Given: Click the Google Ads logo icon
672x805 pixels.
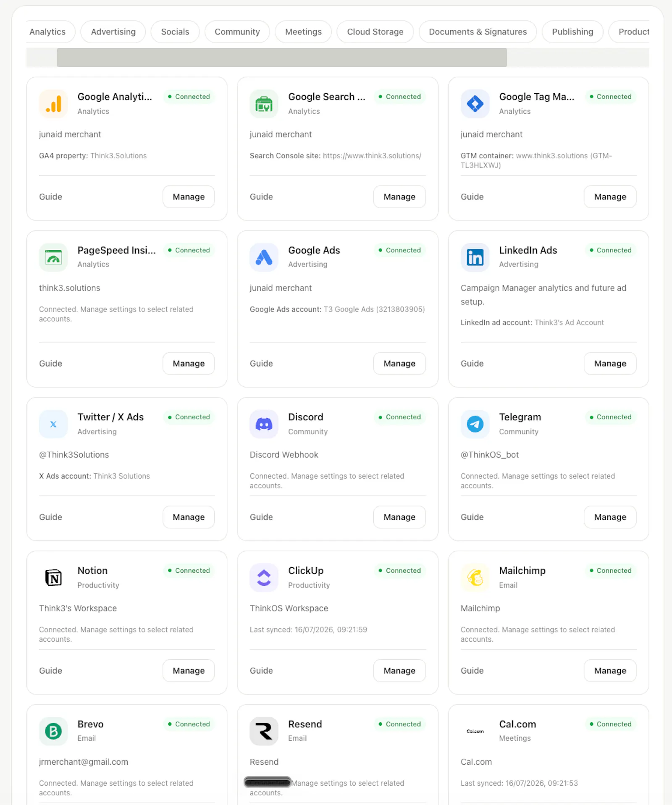Looking at the screenshot, I should coord(264,257).
